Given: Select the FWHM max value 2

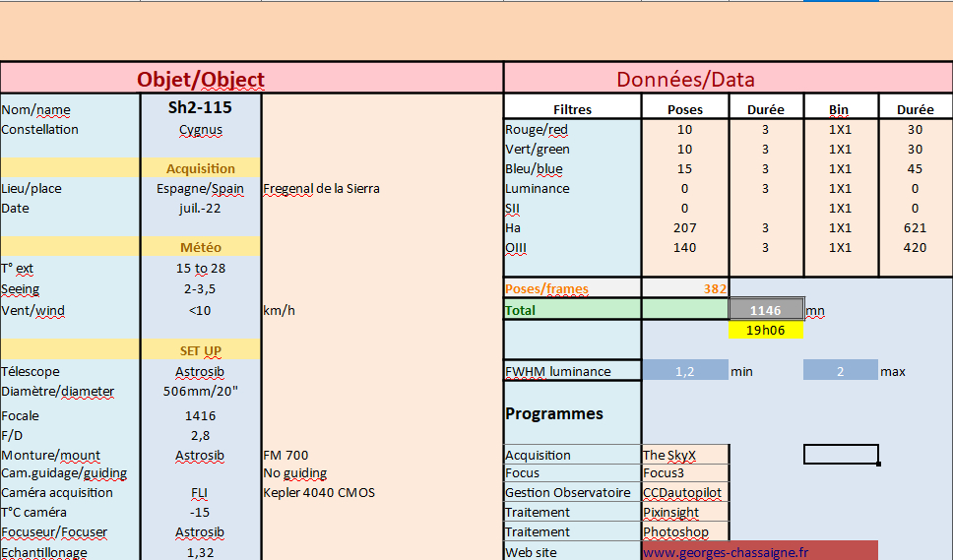Looking at the screenshot, I should click(x=841, y=371).
